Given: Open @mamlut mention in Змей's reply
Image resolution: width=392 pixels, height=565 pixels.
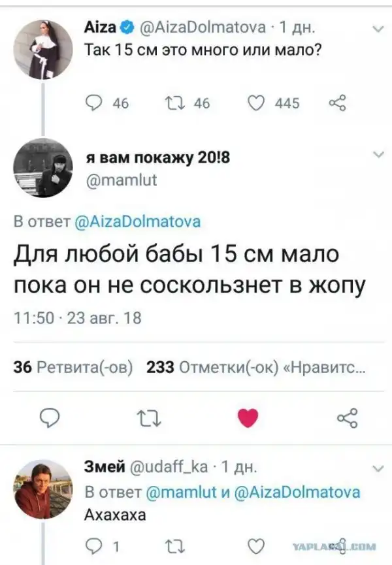Looking at the screenshot, I should (x=181, y=492).
